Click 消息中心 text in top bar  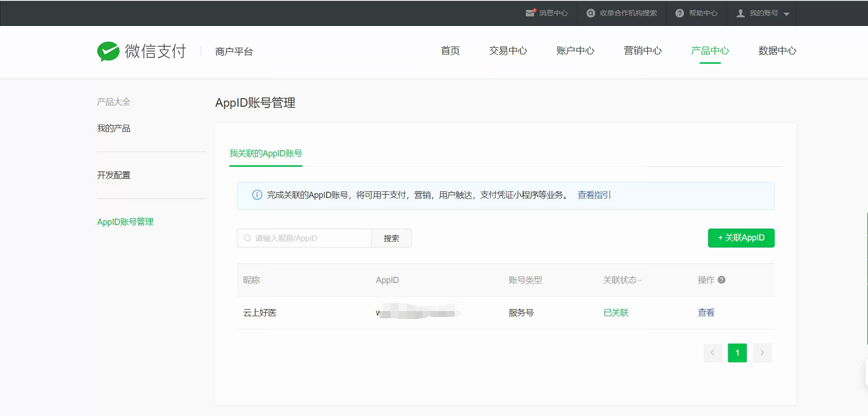tap(553, 13)
